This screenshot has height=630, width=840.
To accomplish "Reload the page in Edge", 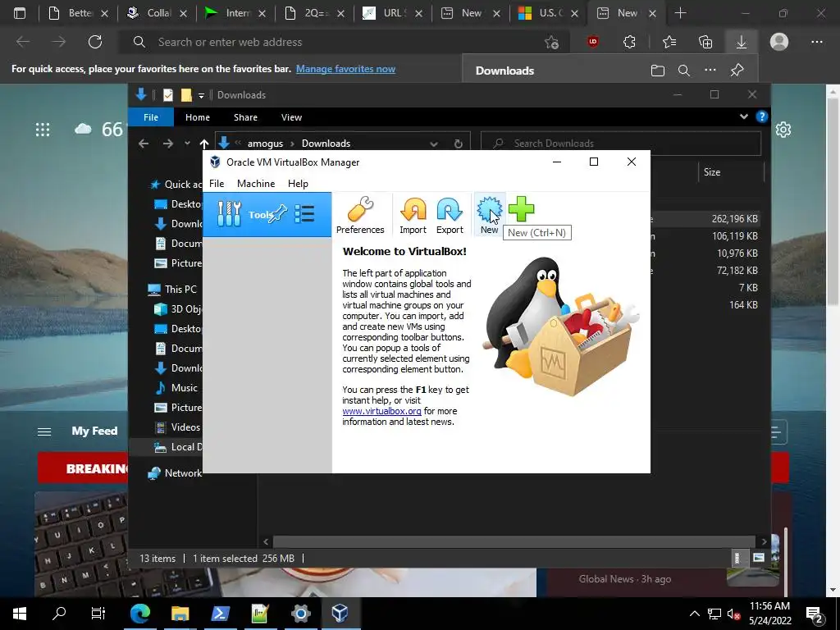I will [x=95, y=42].
